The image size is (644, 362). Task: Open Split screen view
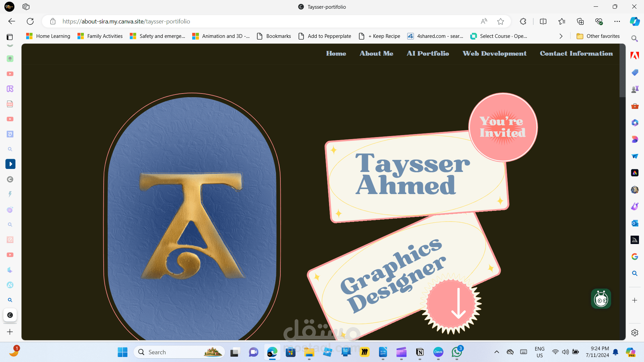click(x=543, y=21)
